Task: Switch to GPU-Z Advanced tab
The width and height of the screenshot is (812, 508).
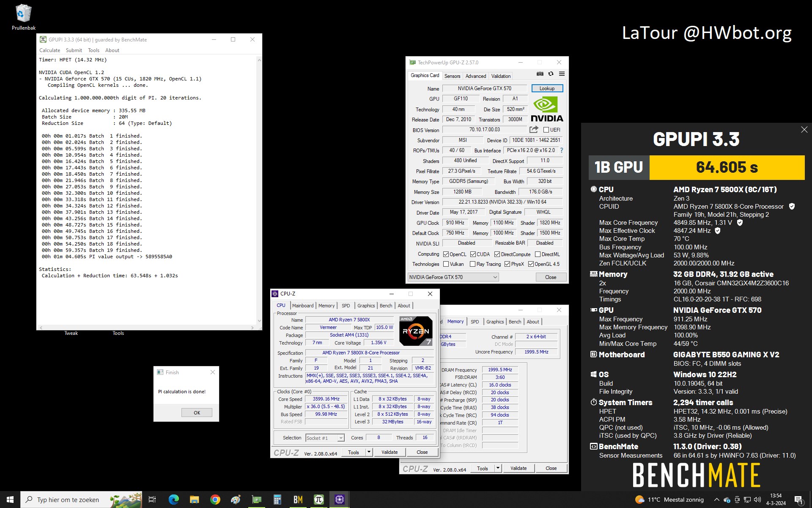Action: [475, 76]
